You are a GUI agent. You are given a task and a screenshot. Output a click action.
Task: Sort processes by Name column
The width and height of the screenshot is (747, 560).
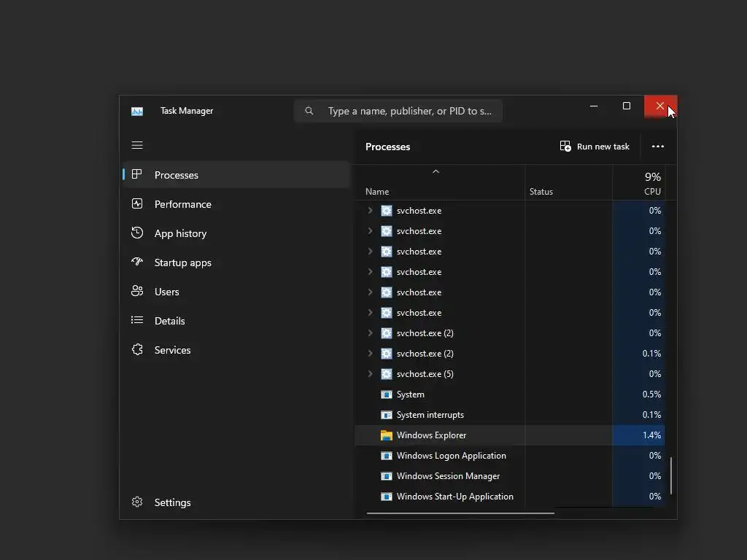tap(440, 182)
